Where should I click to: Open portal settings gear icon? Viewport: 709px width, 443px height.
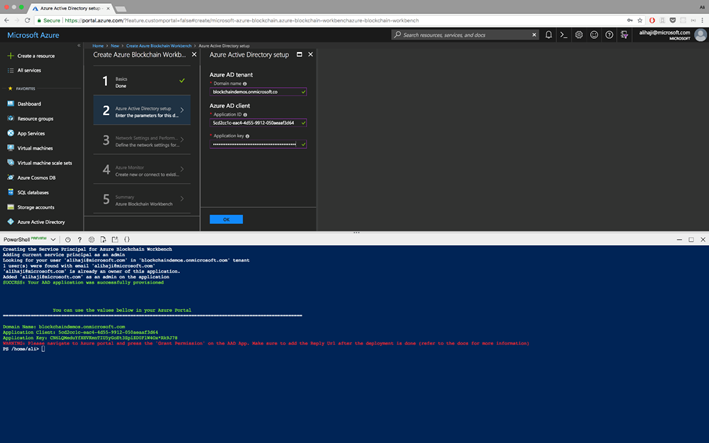coord(579,35)
